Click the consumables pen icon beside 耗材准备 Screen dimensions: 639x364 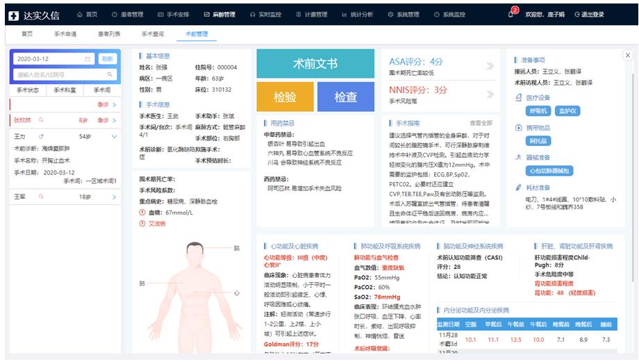pos(518,188)
